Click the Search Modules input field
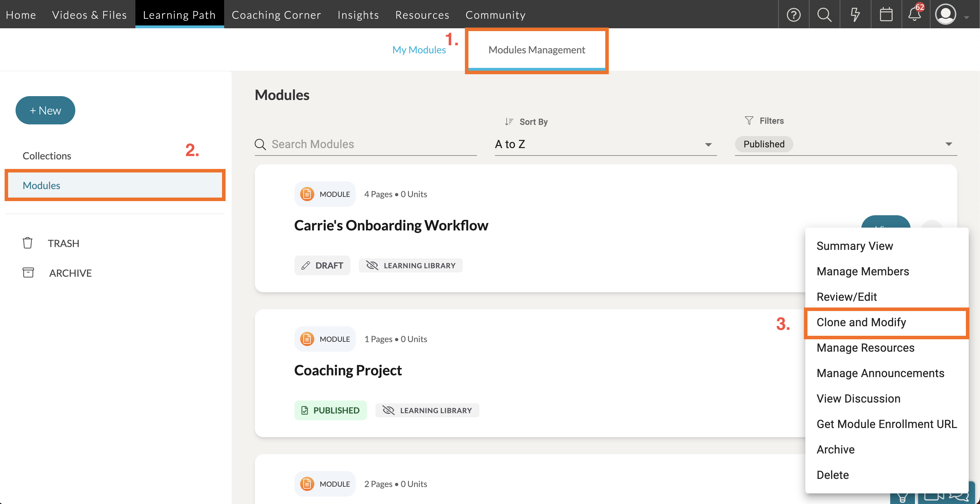Viewport: 980px width, 504px height. (365, 144)
